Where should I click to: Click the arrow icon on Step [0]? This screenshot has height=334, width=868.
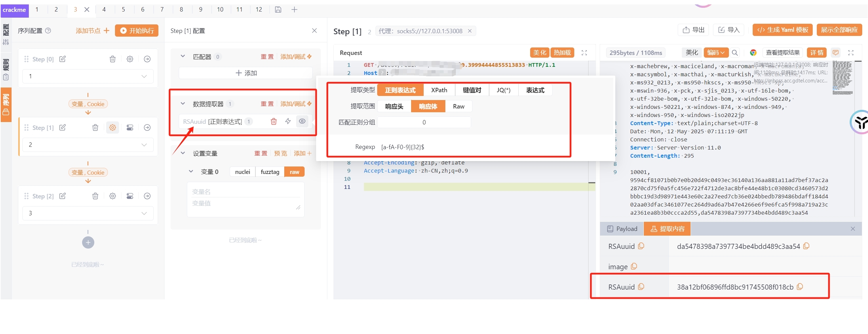(x=147, y=59)
